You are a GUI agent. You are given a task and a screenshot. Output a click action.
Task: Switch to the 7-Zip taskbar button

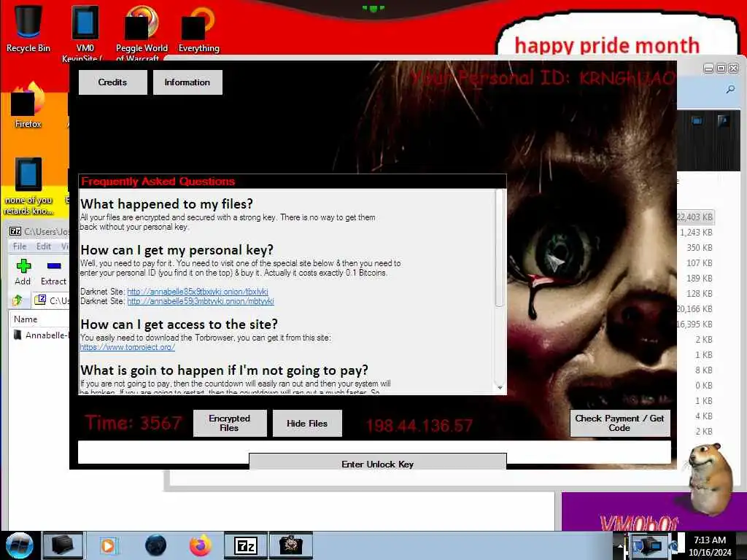pos(246,545)
